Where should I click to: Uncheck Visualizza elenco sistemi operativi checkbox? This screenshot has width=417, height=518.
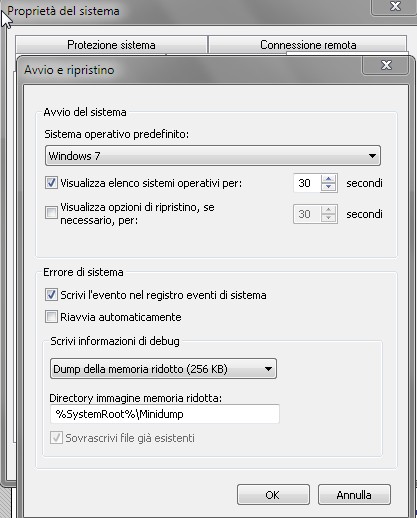pyautogui.click(x=51, y=183)
